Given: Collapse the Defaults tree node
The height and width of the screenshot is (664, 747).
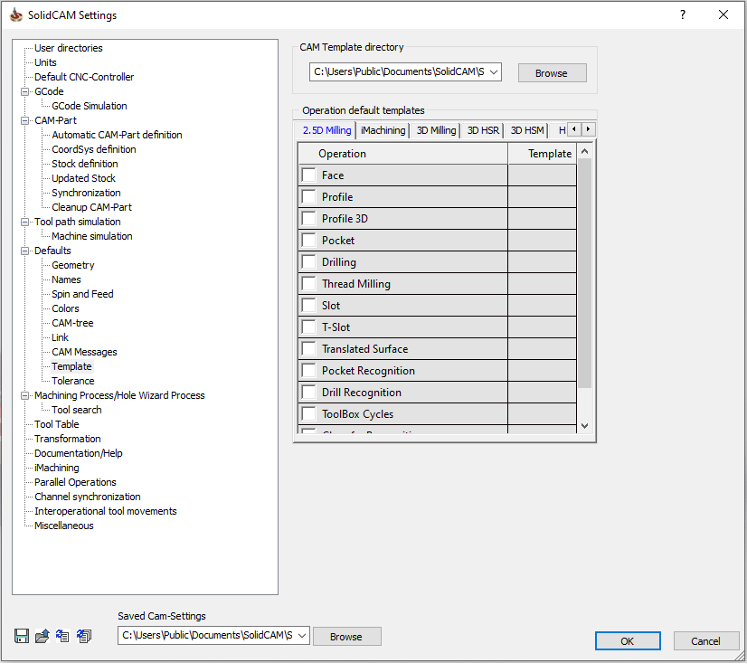Looking at the screenshot, I should point(25,251).
